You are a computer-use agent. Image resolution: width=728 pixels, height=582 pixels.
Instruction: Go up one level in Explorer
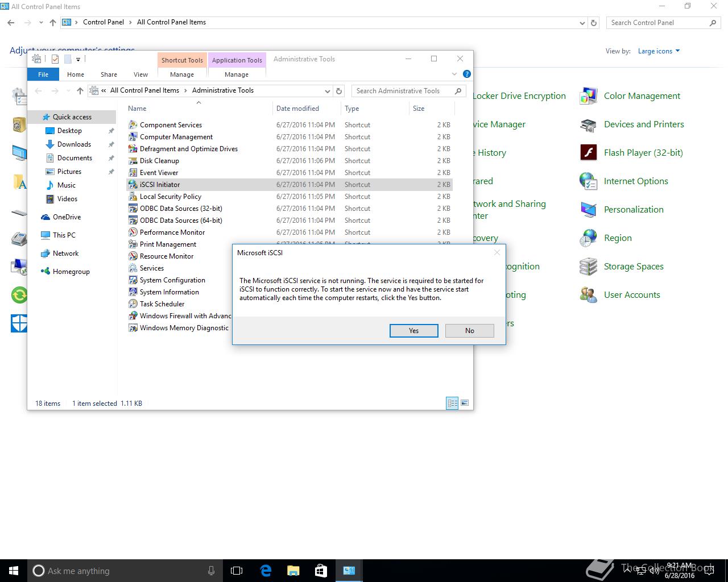pyautogui.click(x=80, y=91)
